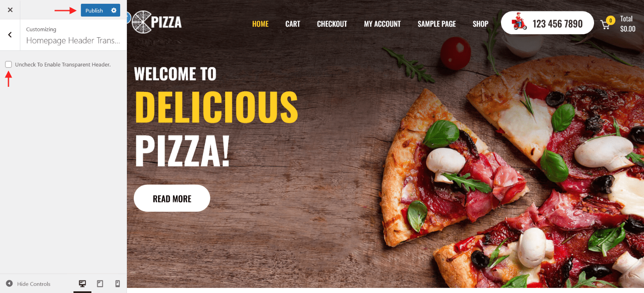The image size is (644, 293).
Task: Switch to tablet preview icon
Action: tap(100, 284)
